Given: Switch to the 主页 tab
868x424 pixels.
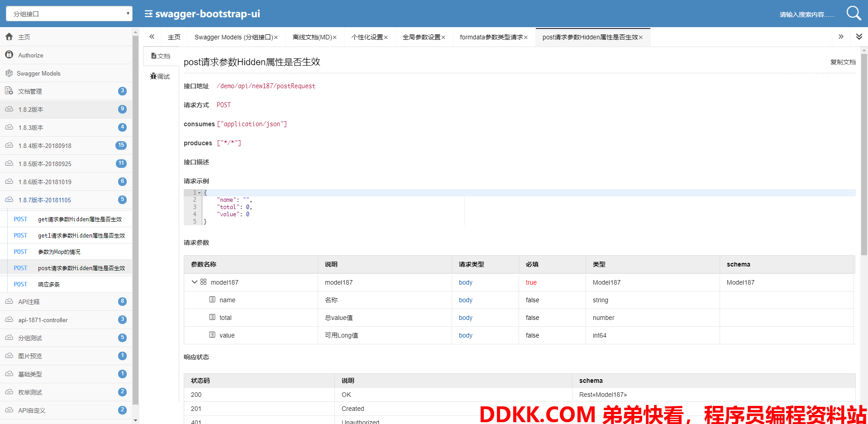Looking at the screenshot, I should tap(174, 37).
